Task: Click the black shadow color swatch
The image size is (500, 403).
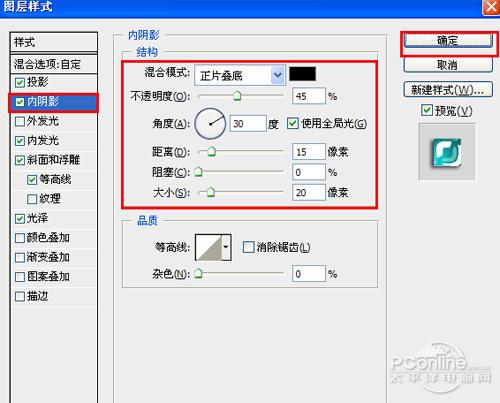Action: click(x=302, y=74)
